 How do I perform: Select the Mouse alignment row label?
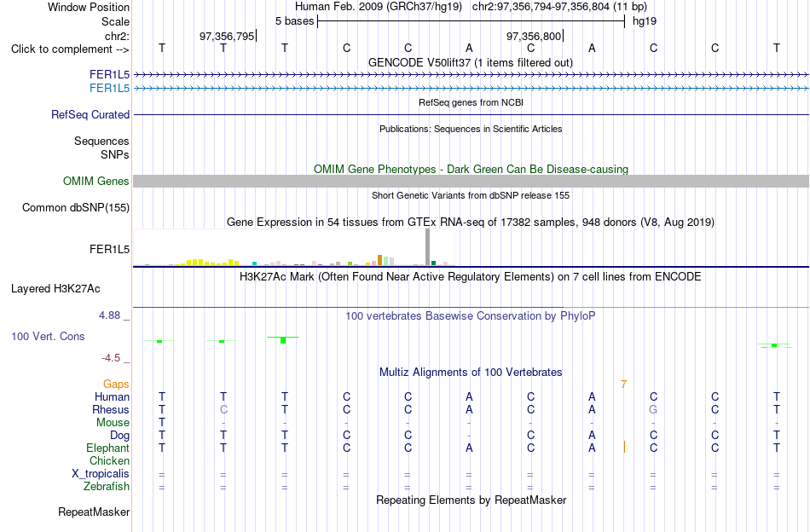tap(113, 423)
